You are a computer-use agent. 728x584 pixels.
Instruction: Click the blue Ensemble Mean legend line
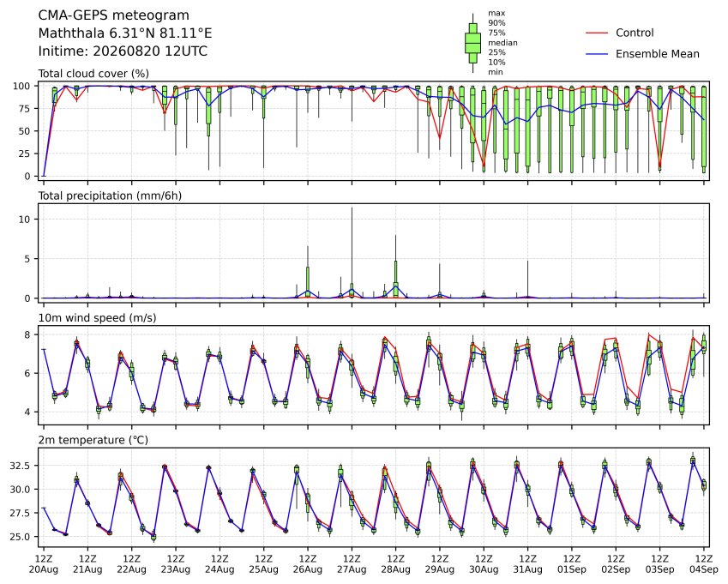tap(597, 54)
